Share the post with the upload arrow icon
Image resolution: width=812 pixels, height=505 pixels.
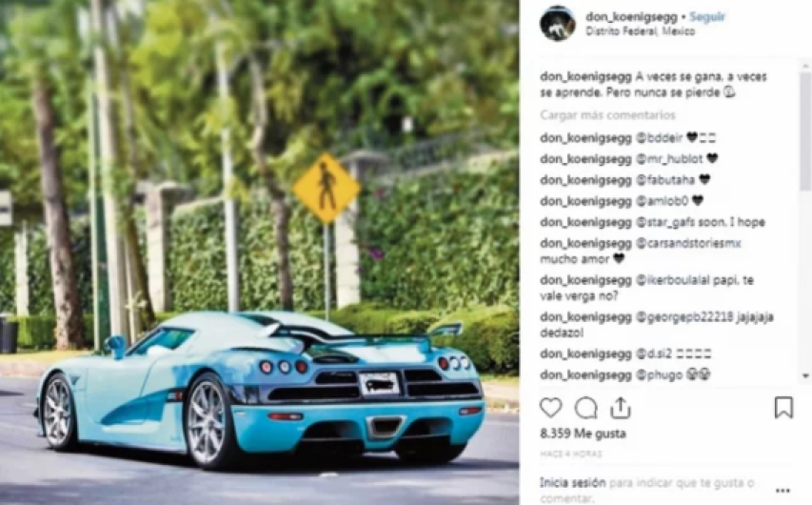pos(620,408)
